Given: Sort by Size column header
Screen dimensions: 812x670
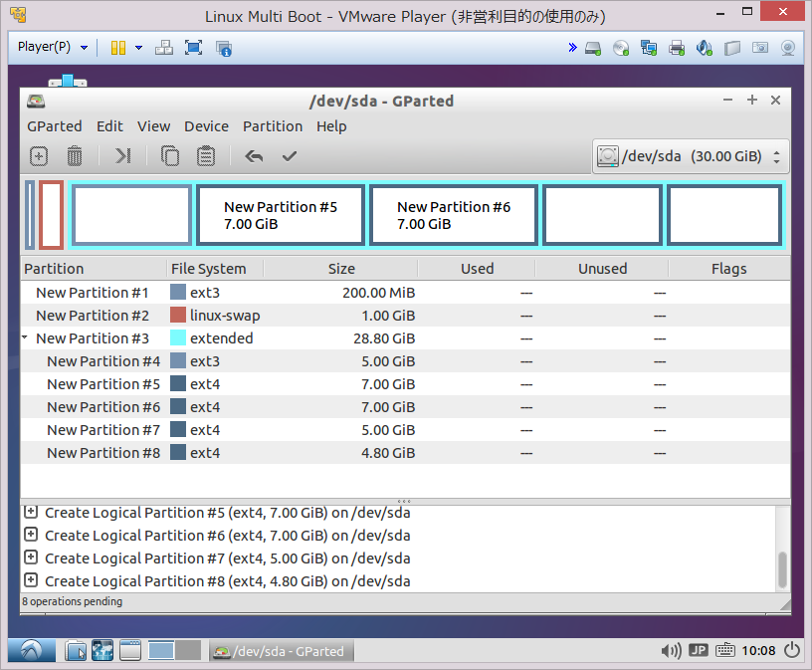Looking at the screenshot, I should tap(340, 269).
